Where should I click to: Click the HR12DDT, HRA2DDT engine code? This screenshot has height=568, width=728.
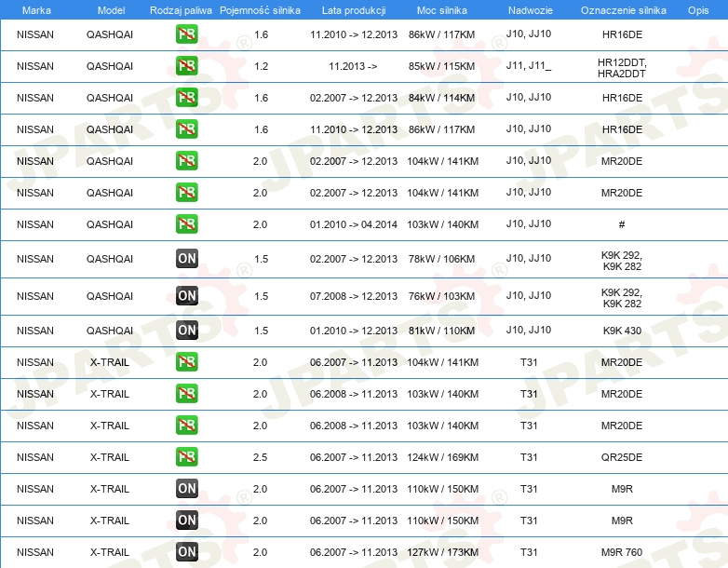click(622, 68)
